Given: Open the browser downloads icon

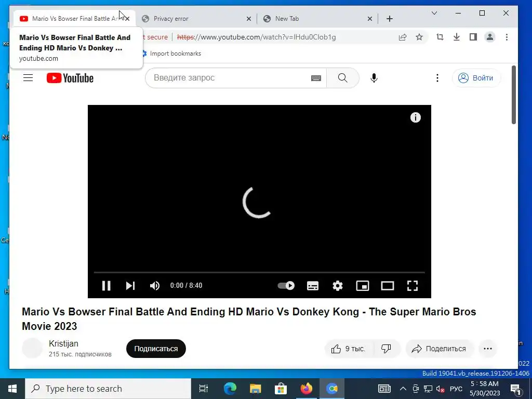Looking at the screenshot, I should [456, 37].
